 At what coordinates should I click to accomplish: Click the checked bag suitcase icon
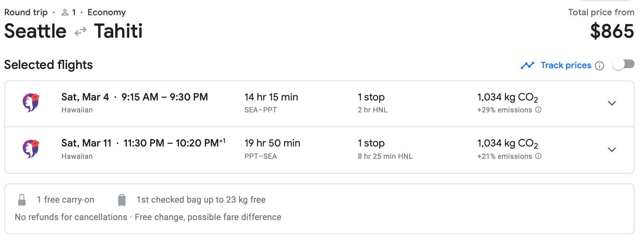122,200
